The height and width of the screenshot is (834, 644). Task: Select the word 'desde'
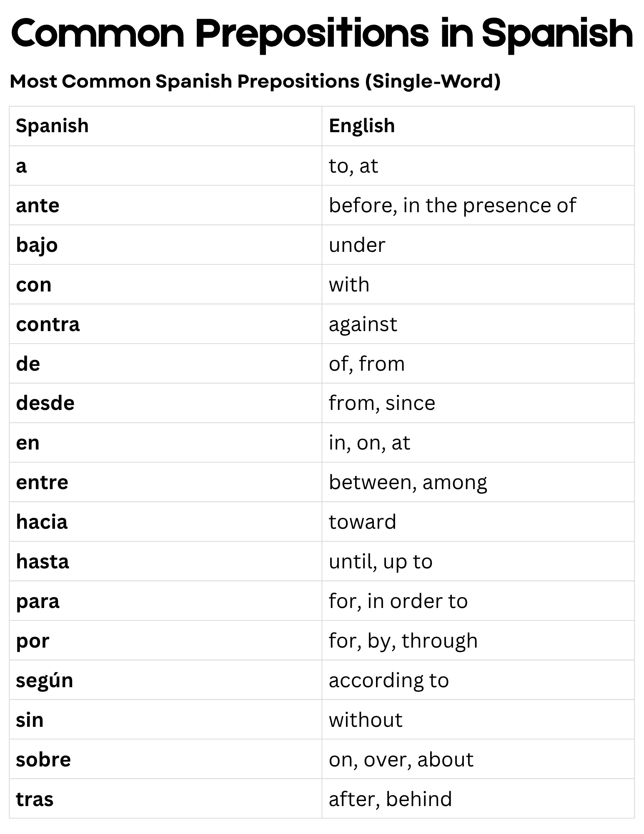[45, 403]
